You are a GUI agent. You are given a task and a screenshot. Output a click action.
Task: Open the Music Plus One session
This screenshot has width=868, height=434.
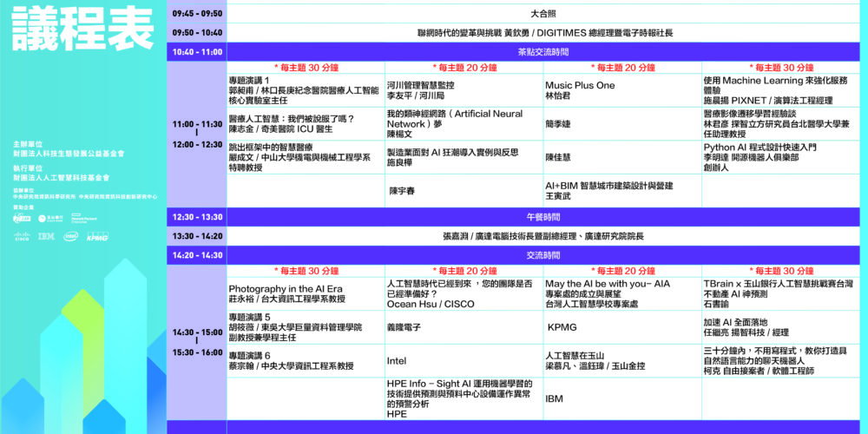click(x=580, y=91)
